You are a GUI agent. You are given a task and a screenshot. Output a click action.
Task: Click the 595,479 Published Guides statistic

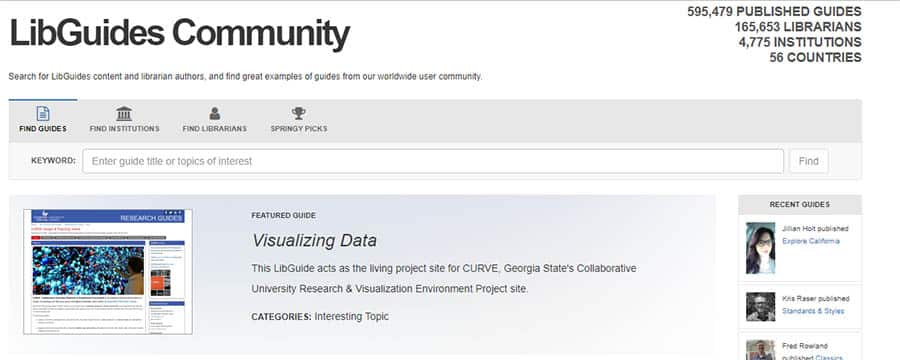coord(774,11)
